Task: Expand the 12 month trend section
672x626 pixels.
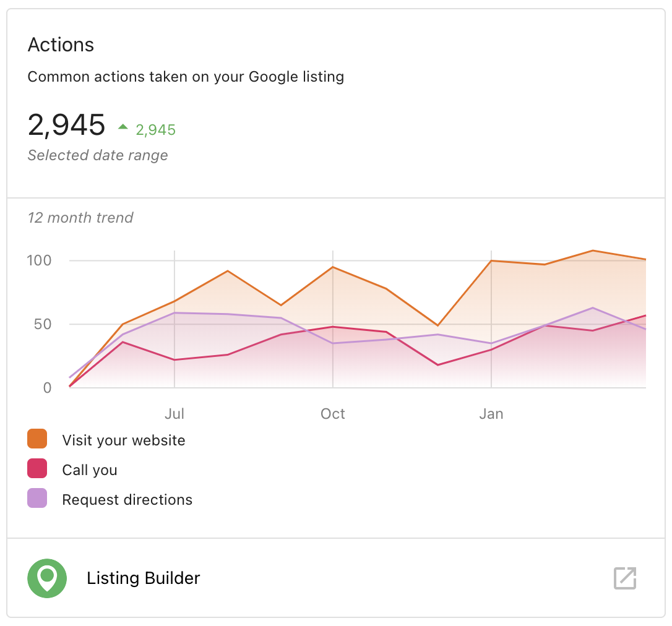Action: [80, 218]
